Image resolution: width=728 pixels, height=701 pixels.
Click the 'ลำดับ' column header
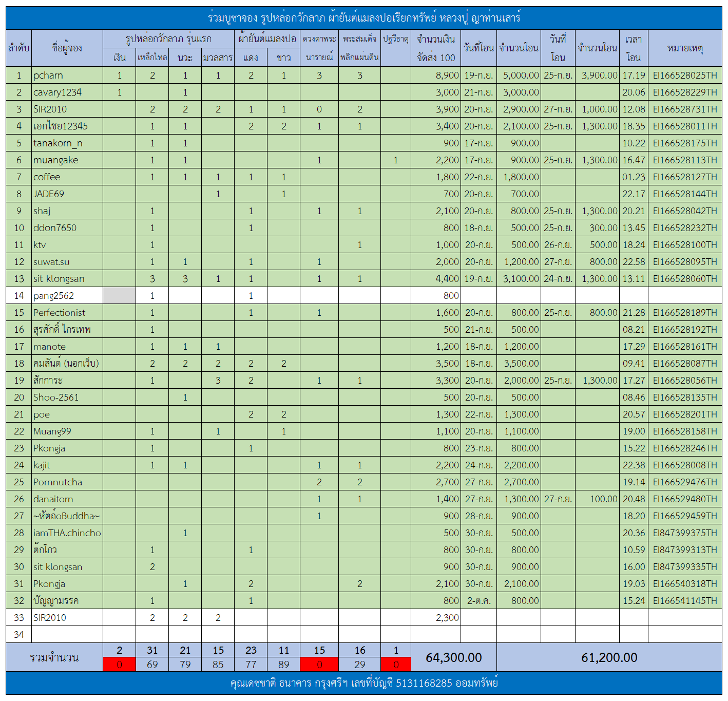pyautogui.click(x=18, y=48)
